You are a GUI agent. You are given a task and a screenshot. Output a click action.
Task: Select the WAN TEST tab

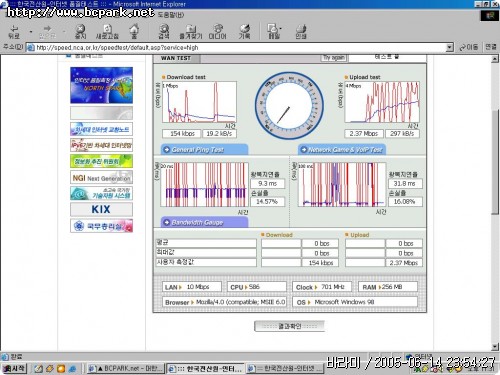coord(176,58)
